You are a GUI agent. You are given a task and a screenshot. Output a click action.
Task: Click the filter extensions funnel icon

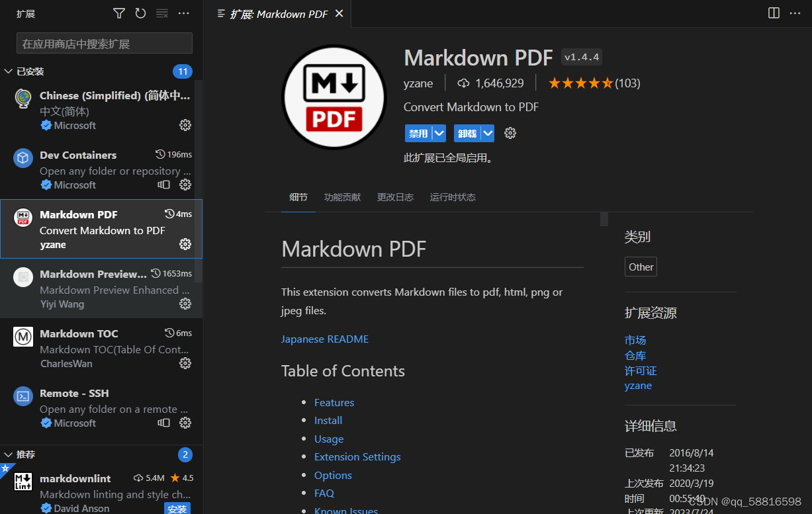(x=118, y=13)
